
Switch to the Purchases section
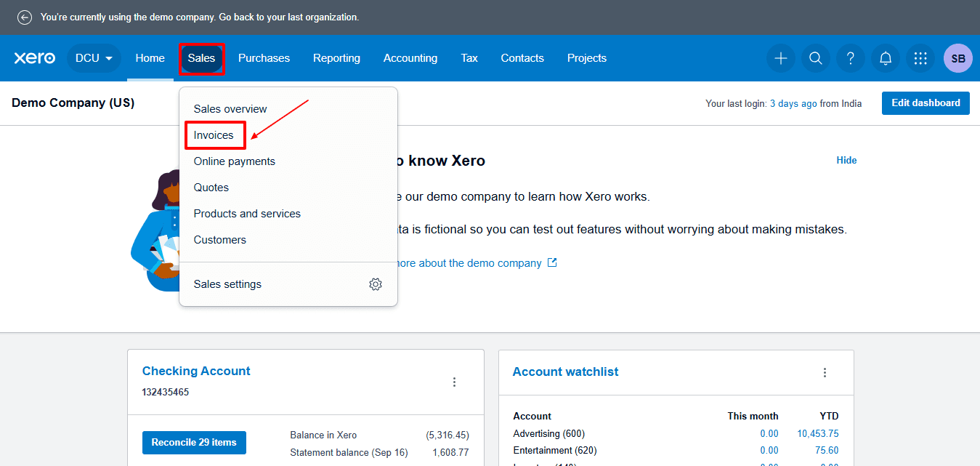(x=264, y=58)
